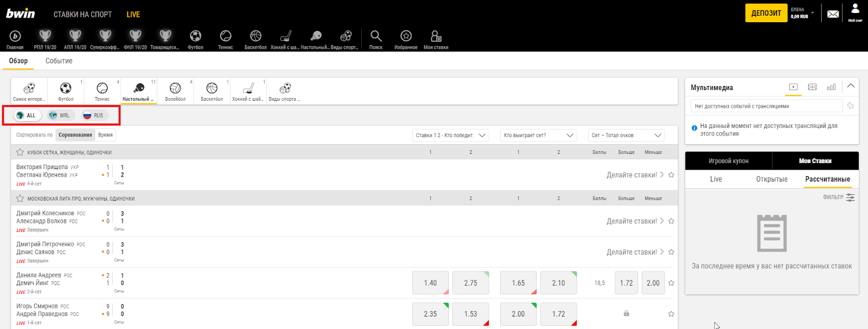Favorite the Кубок Сетка competition star

(20, 152)
